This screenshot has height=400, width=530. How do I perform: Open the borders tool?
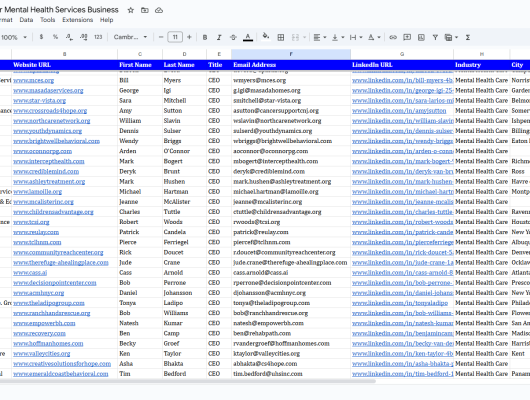tap(281, 37)
